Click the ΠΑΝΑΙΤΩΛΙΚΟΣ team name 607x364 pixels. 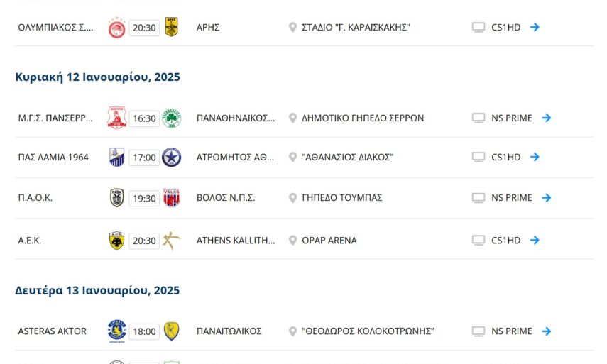[x=229, y=331]
